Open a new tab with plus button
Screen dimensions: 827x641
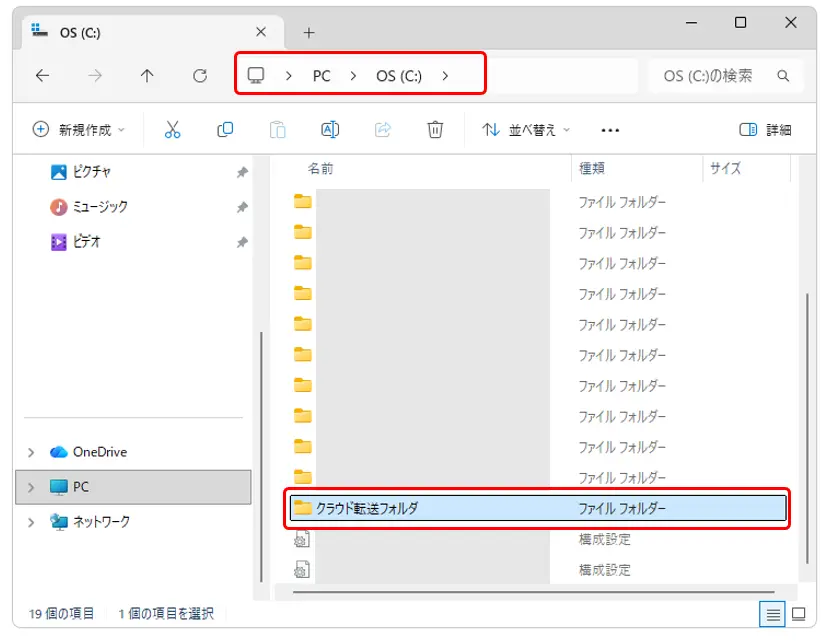(309, 33)
